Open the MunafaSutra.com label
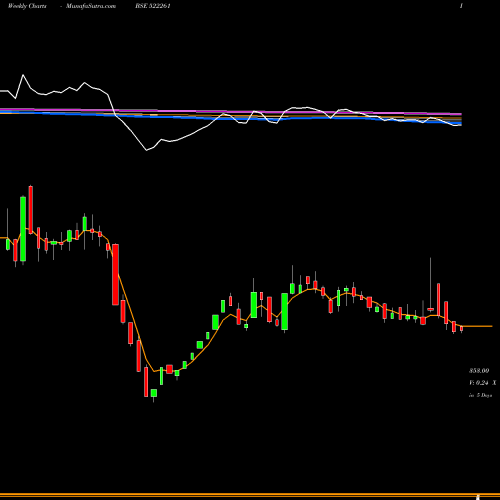500x500 pixels. tap(91, 6)
